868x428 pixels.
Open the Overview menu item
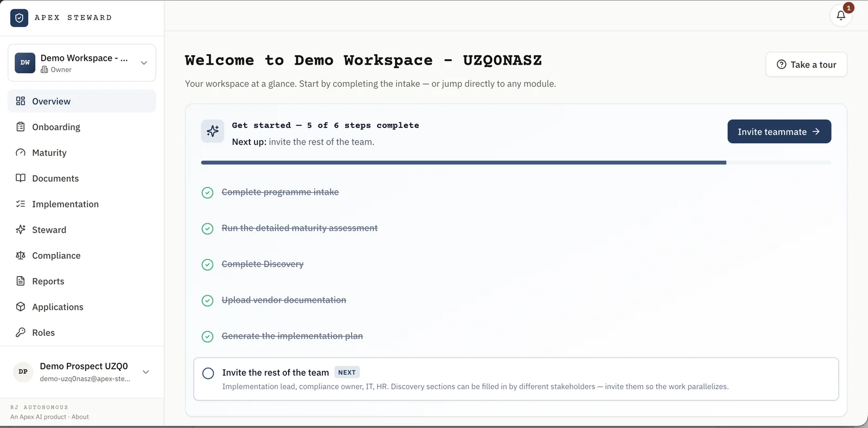[82, 101]
